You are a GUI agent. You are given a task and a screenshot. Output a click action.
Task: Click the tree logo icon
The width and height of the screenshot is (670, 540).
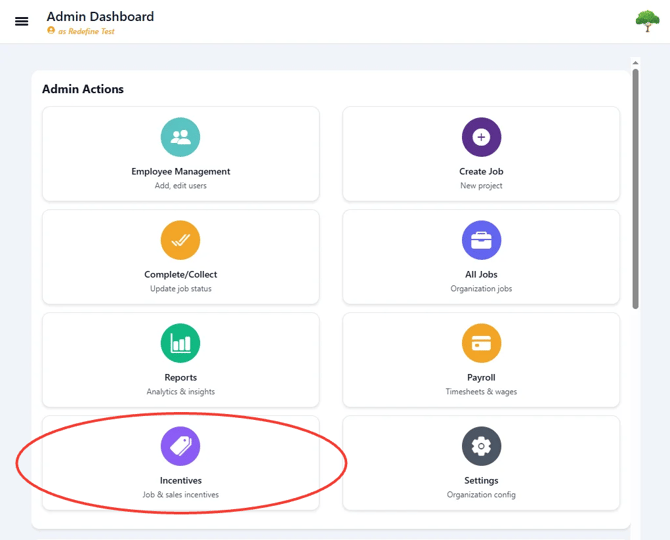point(647,21)
